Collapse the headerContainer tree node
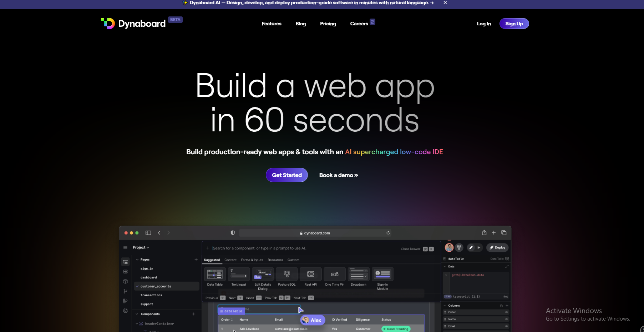The height and width of the screenshot is (332, 644). 137,324
